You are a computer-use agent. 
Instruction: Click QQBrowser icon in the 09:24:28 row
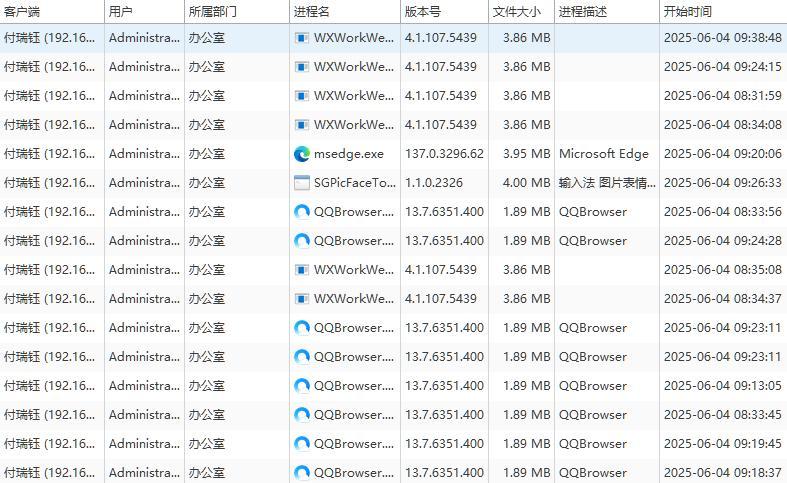[x=302, y=241]
